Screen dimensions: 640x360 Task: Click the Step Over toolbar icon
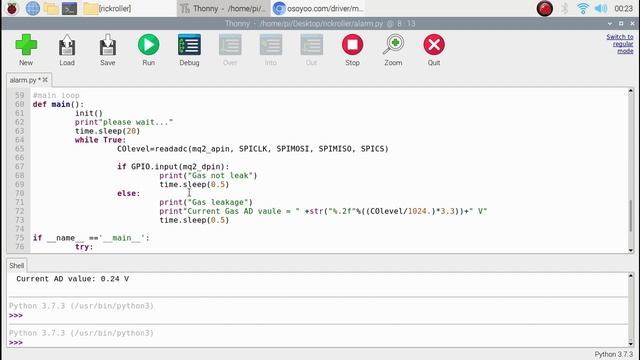coord(230,50)
